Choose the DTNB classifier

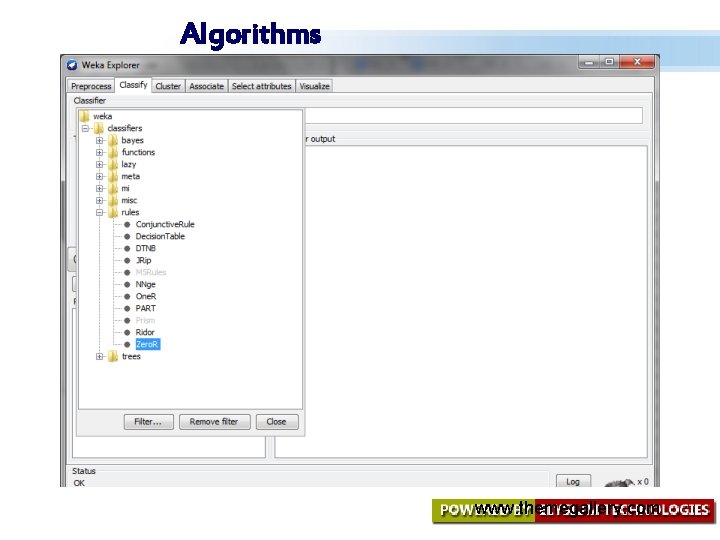click(145, 248)
